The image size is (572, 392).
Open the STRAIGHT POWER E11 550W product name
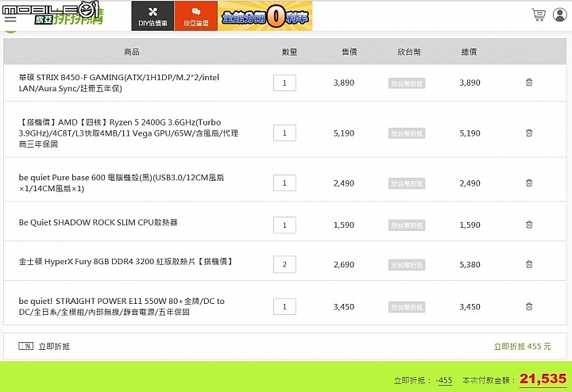point(122,306)
